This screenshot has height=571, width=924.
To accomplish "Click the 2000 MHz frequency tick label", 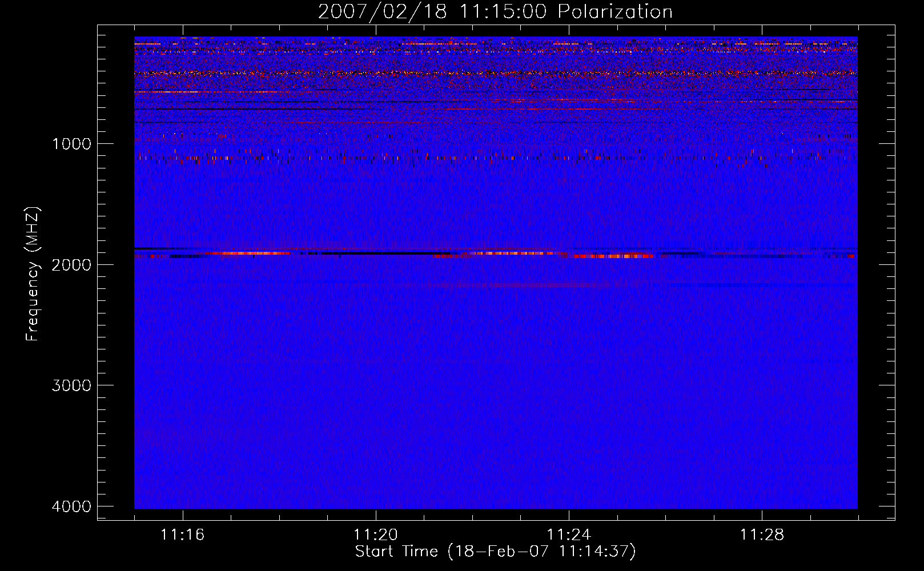I will [x=71, y=264].
